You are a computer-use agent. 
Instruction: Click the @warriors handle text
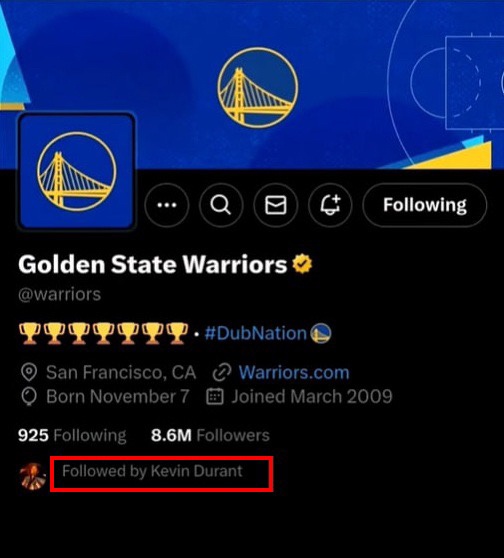59,294
